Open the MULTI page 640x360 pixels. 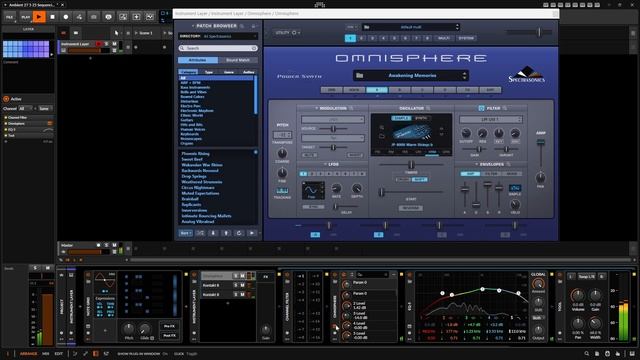(x=444, y=38)
